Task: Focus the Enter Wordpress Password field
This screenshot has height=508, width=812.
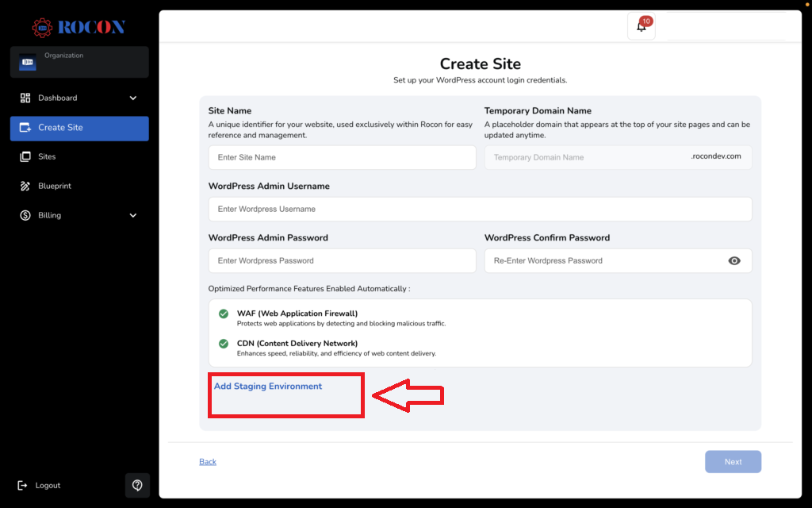Action: [342, 260]
